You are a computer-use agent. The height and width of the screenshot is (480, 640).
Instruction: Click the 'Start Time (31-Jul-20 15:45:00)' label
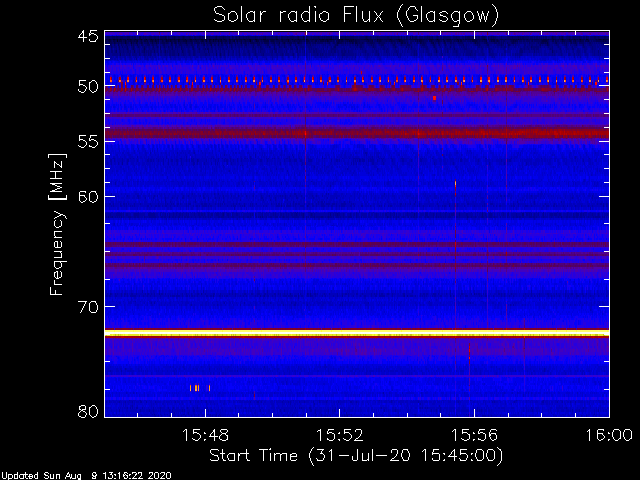(x=356, y=456)
